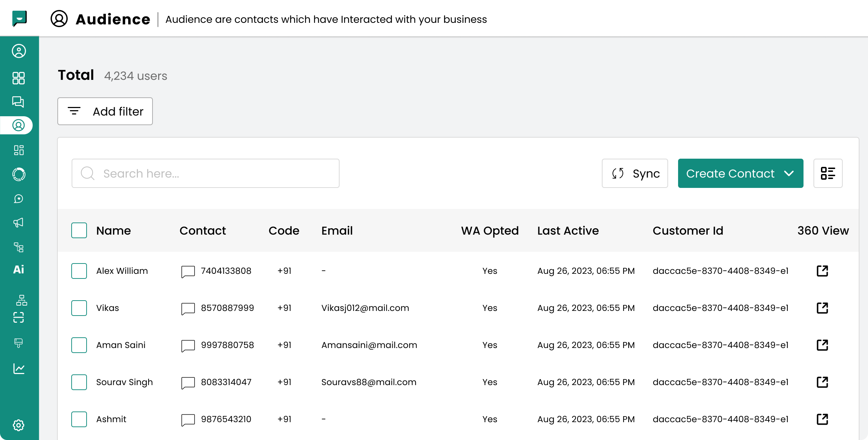
Task: Sort by the Last Active column header
Action: click(568, 231)
